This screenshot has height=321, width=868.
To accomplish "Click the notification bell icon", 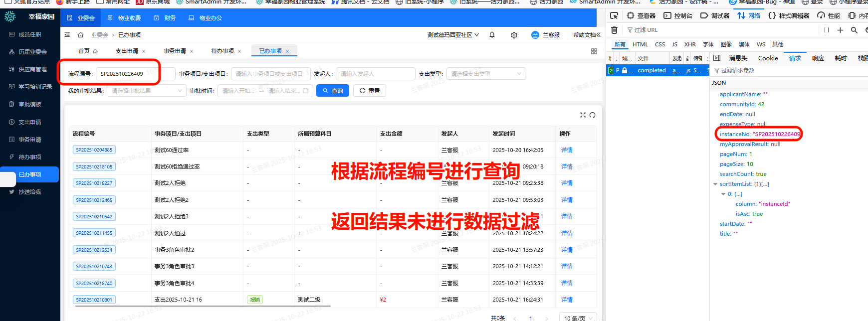I will (x=492, y=35).
